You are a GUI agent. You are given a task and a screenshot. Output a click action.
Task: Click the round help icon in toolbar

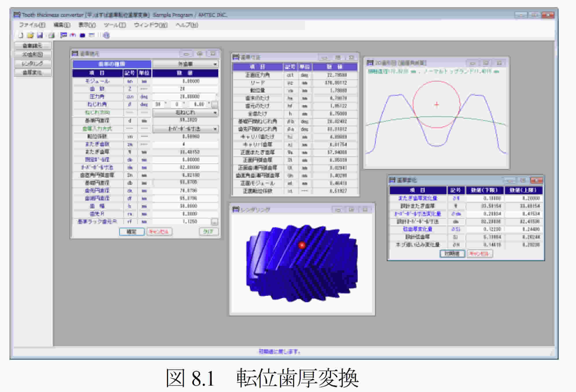coord(106,35)
